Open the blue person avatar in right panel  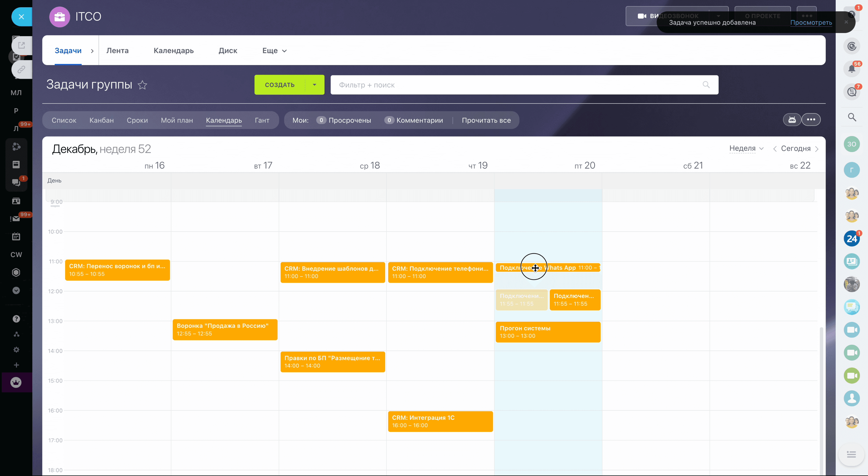click(851, 398)
